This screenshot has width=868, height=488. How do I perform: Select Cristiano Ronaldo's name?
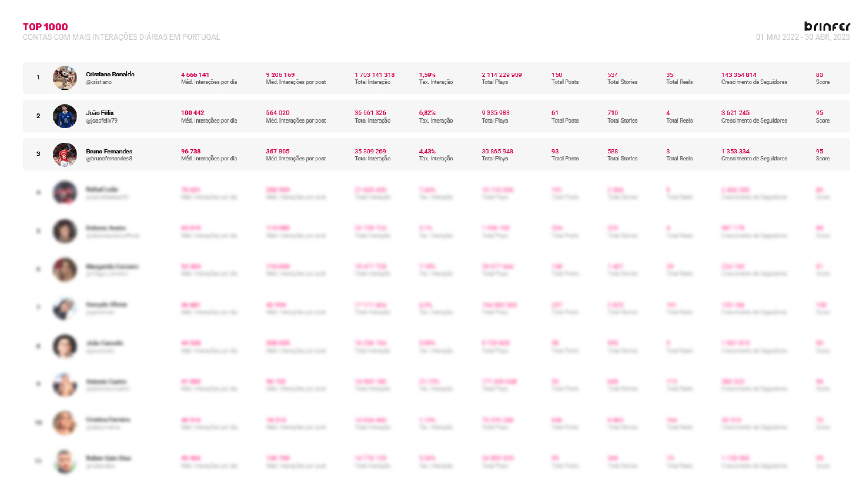[x=110, y=74]
